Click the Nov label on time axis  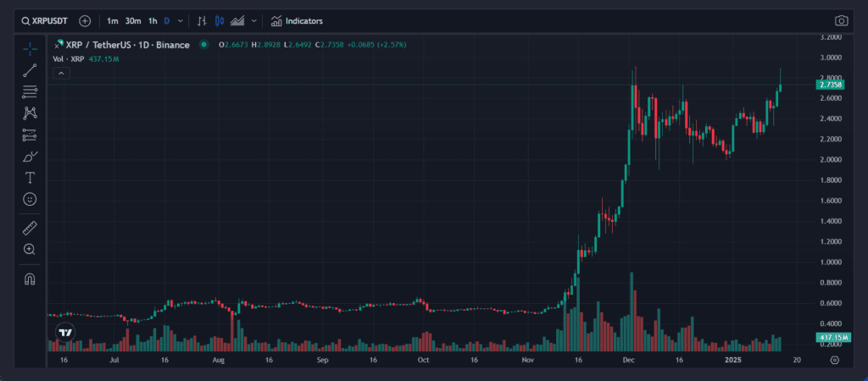click(x=527, y=360)
